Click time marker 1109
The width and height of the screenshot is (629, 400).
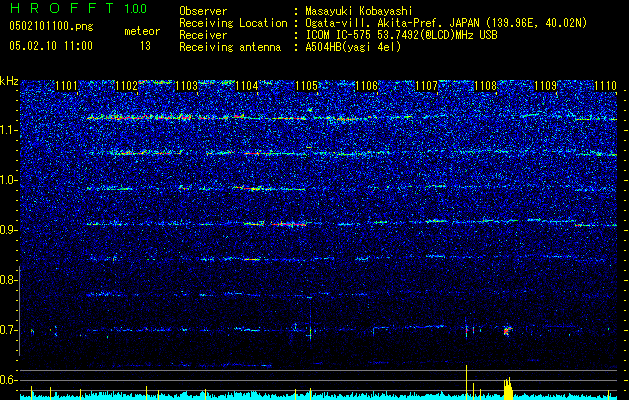pyautogui.click(x=546, y=85)
